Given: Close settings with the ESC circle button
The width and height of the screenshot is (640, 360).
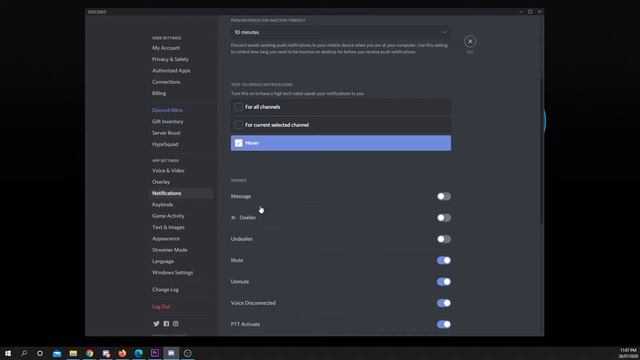Looking at the screenshot, I should click(x=470, y=41).
